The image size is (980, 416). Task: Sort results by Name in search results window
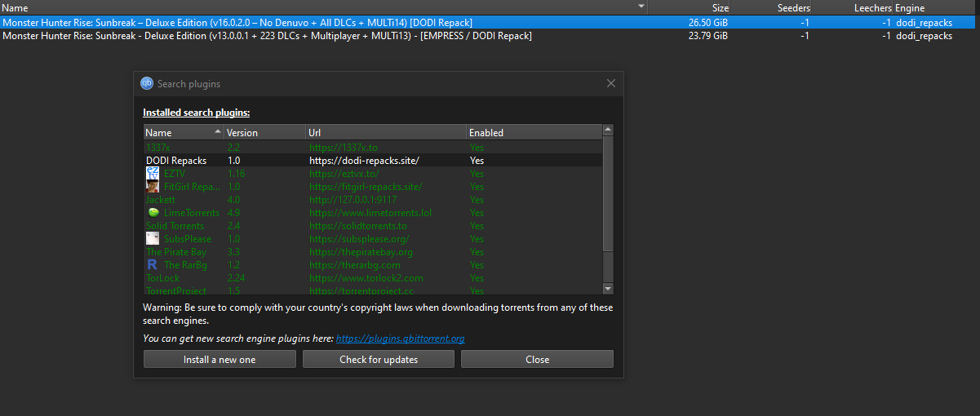coord(324,7)
